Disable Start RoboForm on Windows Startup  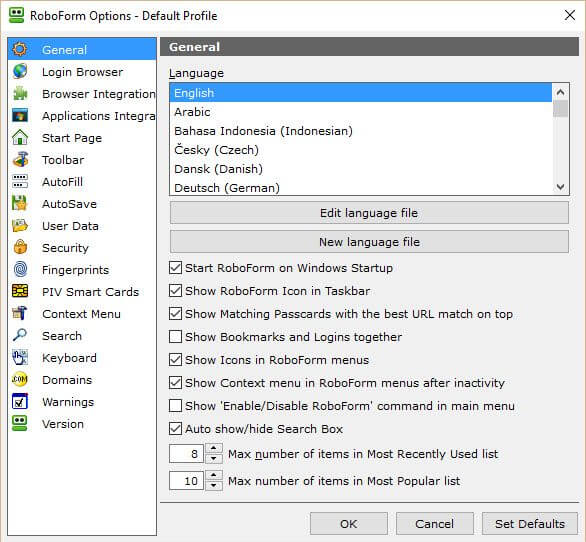[175, 268]
